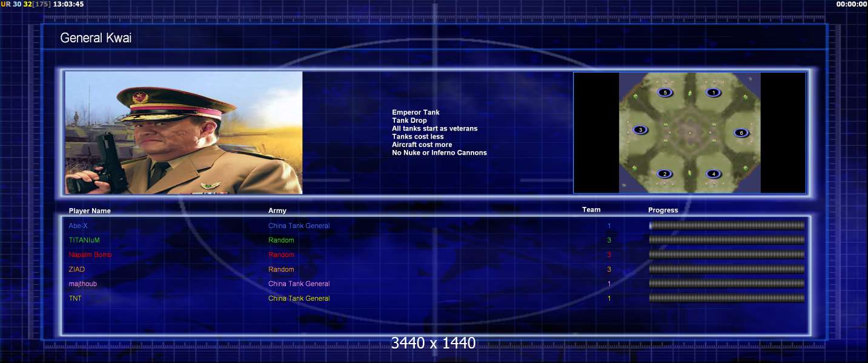This screenshot has width=868, height=363.
Task: Click player name TITANIuM
Action: pyautogui.click(x=84, y=240)
